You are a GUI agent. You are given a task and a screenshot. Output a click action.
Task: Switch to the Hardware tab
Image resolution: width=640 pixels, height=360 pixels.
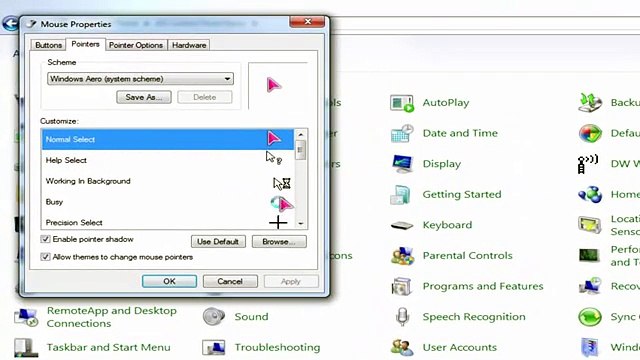(x=189, y=45)
